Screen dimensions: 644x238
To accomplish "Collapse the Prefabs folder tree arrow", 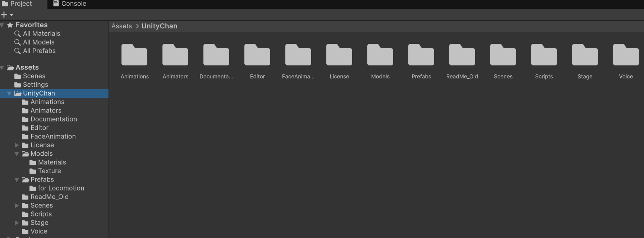I will (17, 180).
